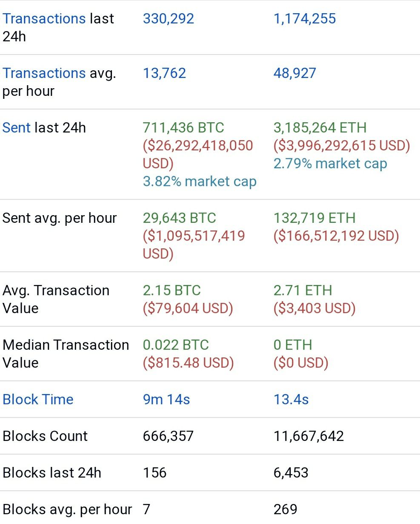Open the Block Time link
420x524 pixels.
click(x=38, y=400)
